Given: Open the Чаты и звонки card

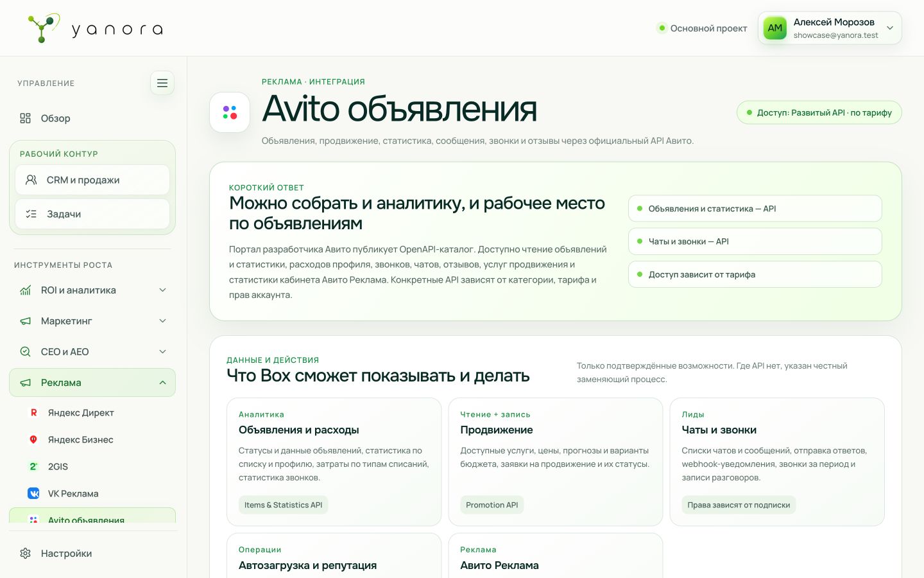Looking at the screenshot, I should coord(777,462).
